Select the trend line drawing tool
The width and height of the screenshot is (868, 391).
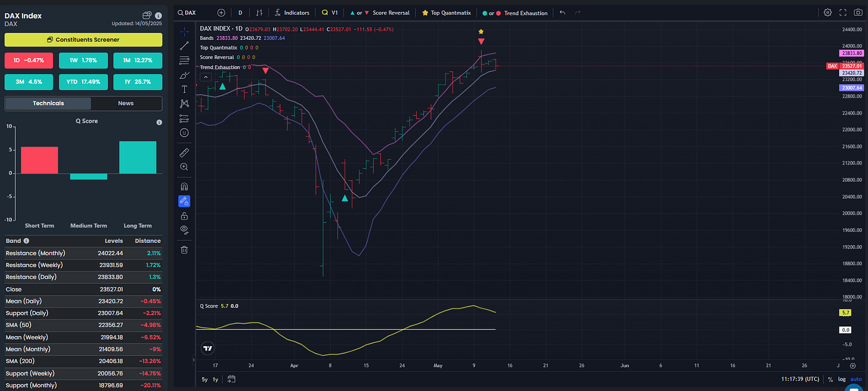click(184, 45)
